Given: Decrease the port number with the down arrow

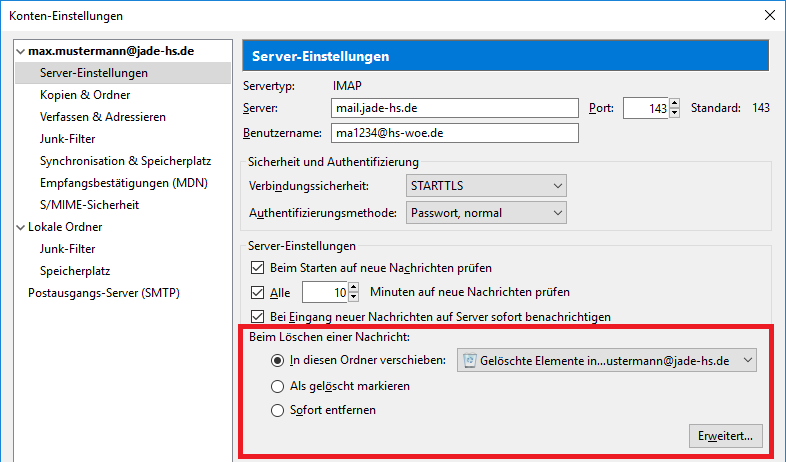Looking at the screenshot, I should [675, 113].
